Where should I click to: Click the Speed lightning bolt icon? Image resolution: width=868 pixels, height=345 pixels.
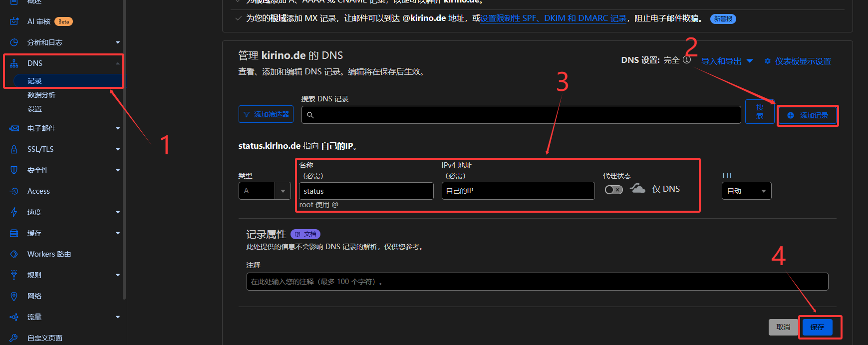coord(14,212)
